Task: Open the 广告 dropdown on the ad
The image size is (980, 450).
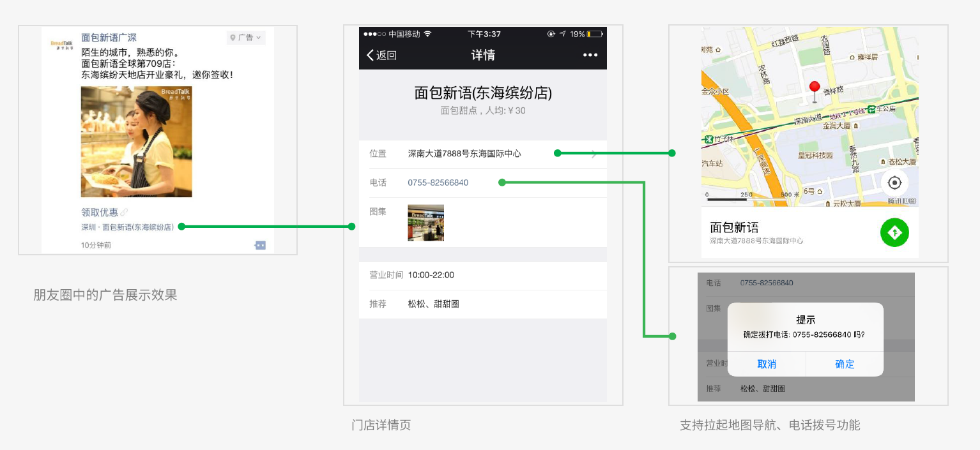Action: click(x=246, y=38)
